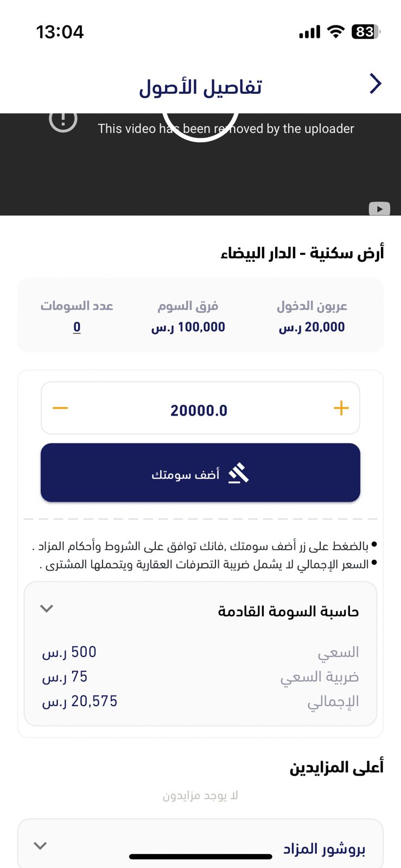Tap the gavel icon on bid button
Screen dimensions: 401x868
click(238, 474)
